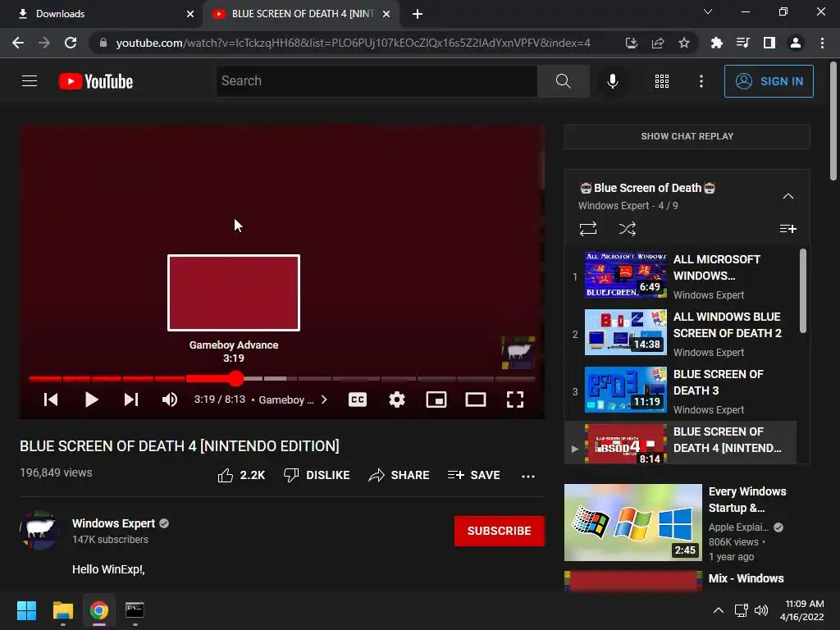
Task: Open more actions ellipsis under video
Action: click(x=528, y=476)
